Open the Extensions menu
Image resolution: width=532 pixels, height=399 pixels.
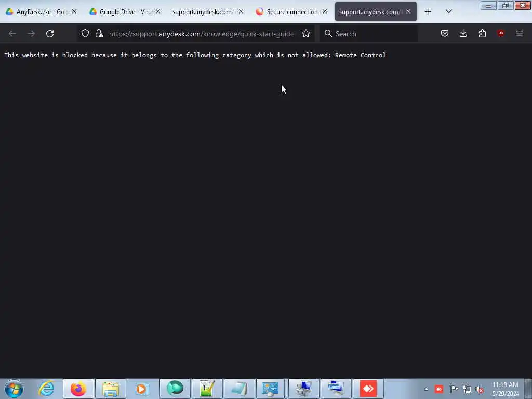tap(482, 33)
